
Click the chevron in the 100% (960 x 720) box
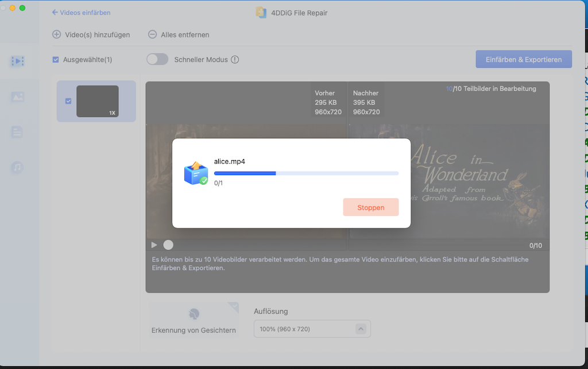[x=361, y=329]
